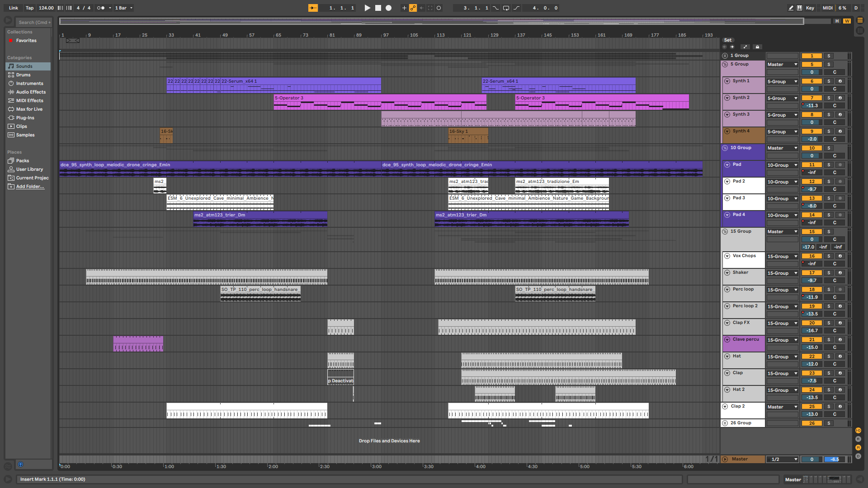Screen dimensions: 868x488
Task: Toggle Returns section R button
Action: pyautogui.click(x=858, y=439)
